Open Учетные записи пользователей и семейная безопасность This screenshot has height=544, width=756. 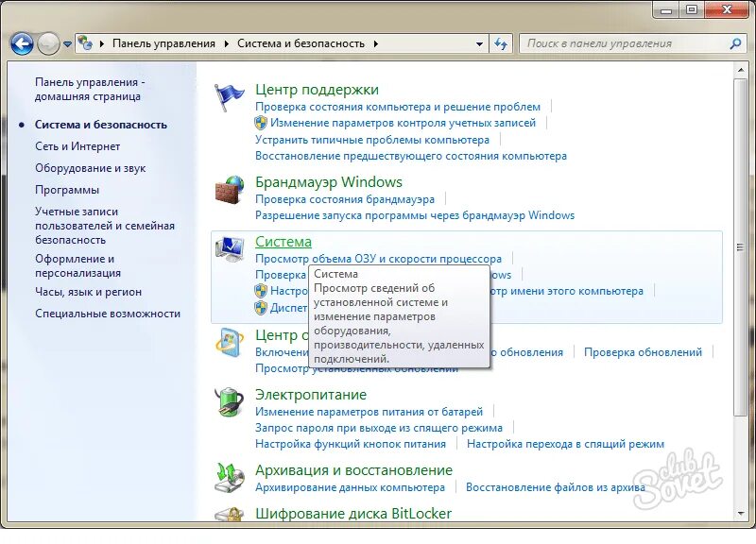coord(105,226)
